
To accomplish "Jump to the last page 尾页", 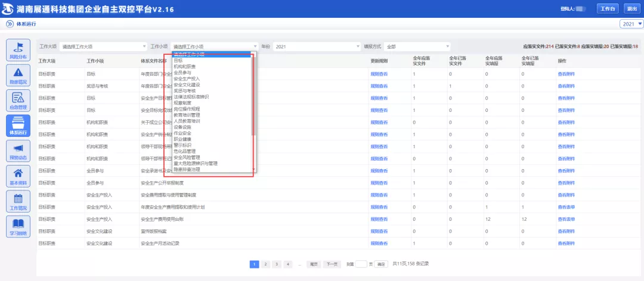I will (314, 264).
